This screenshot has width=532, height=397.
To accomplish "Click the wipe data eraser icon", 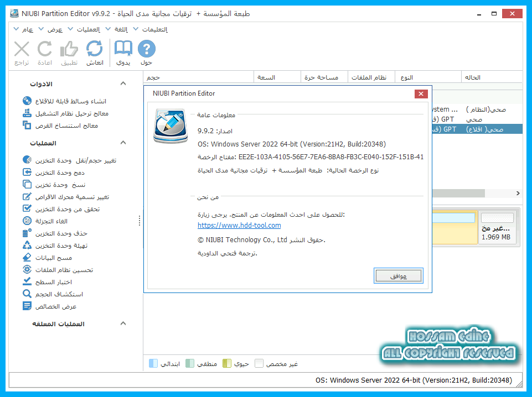I will coord(27,258).
